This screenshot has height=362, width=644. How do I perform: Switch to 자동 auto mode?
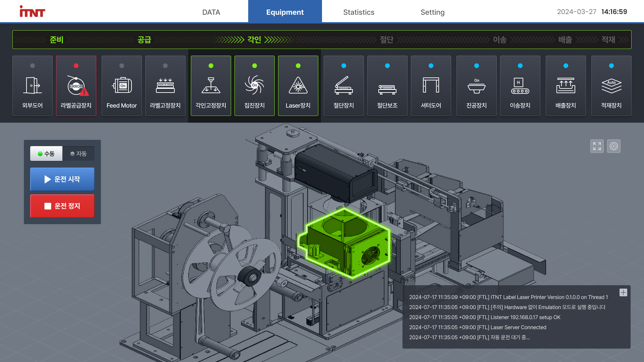(x=78, y=154)
